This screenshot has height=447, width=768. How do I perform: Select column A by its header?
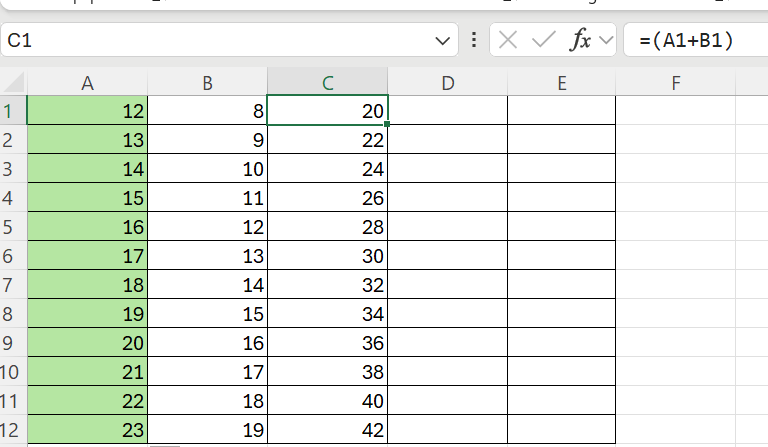pyautogui.click(x=87, y=84)
